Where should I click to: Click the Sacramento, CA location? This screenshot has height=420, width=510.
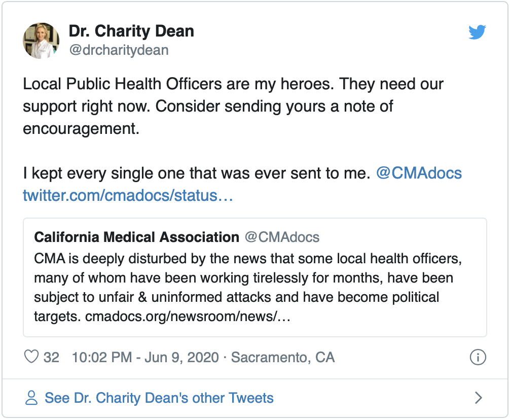tap(283, 357)
